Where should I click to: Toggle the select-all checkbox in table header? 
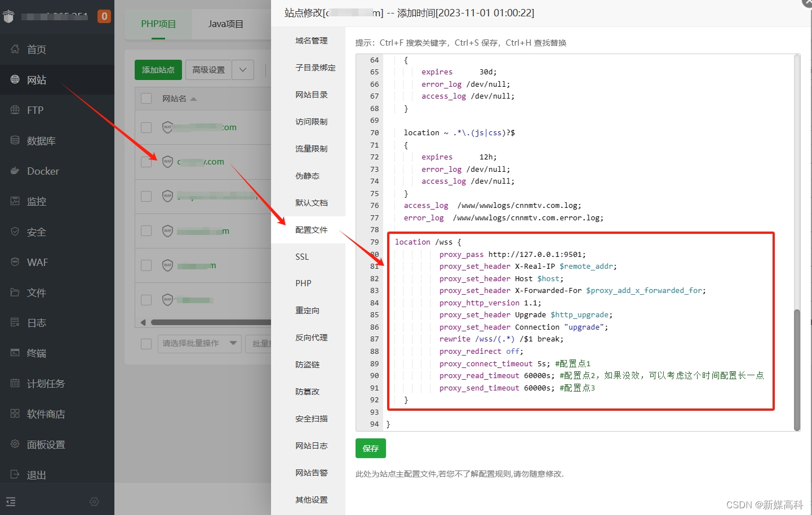[x=146, y=97]
